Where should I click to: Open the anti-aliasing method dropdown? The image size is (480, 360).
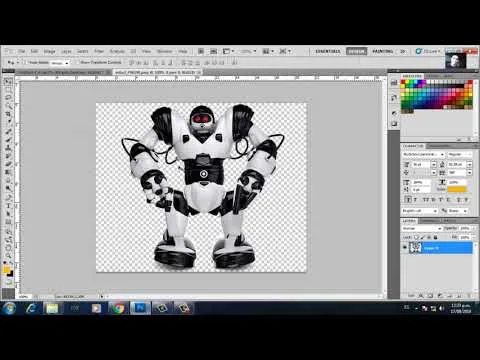click(x=457, y=211)
